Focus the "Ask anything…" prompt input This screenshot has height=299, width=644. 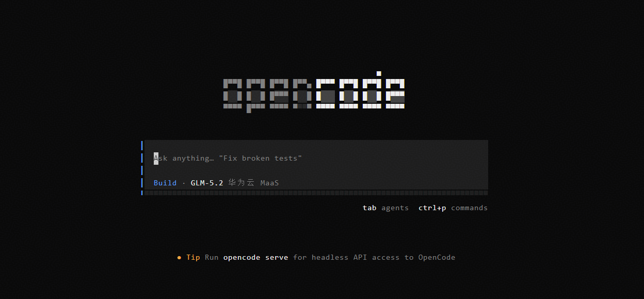point(316,158)
